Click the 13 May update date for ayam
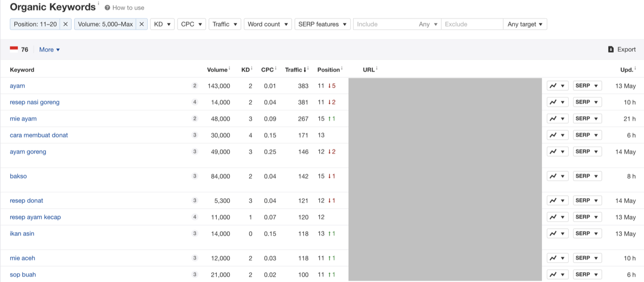The height and width of the screenshot is (282, 644). (626, 86)
